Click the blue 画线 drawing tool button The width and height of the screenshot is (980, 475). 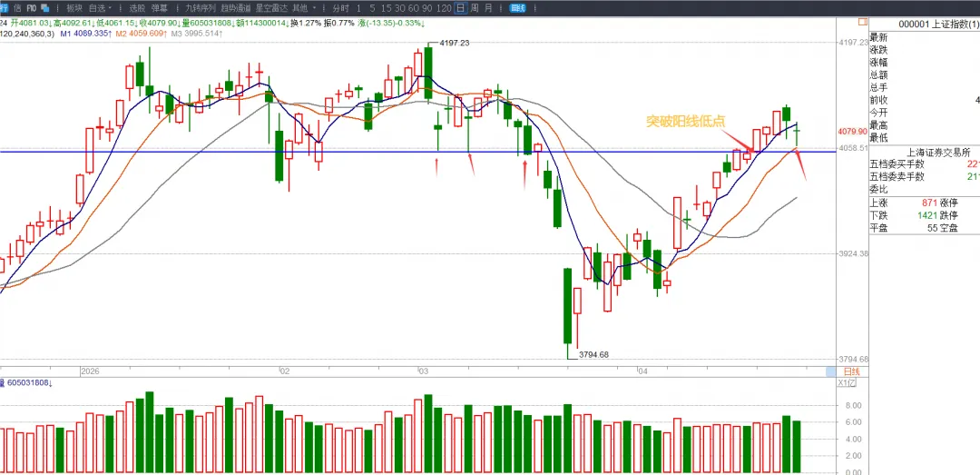tap(517, 8)
